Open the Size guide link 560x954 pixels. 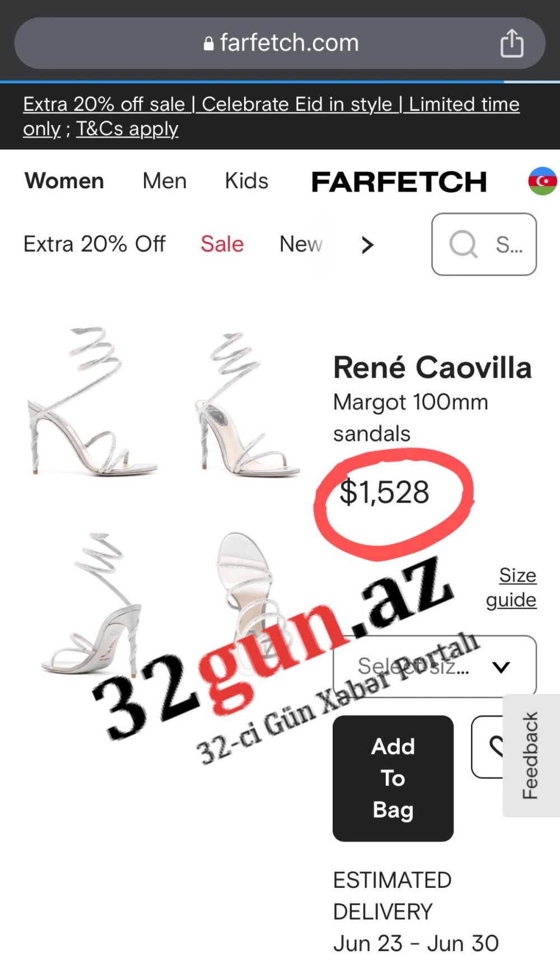tap(511, 587)
